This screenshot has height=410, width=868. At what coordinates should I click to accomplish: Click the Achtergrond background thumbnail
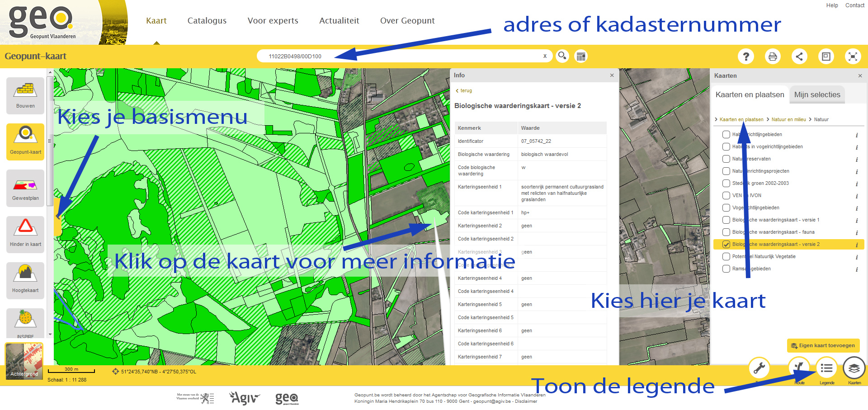24,361
